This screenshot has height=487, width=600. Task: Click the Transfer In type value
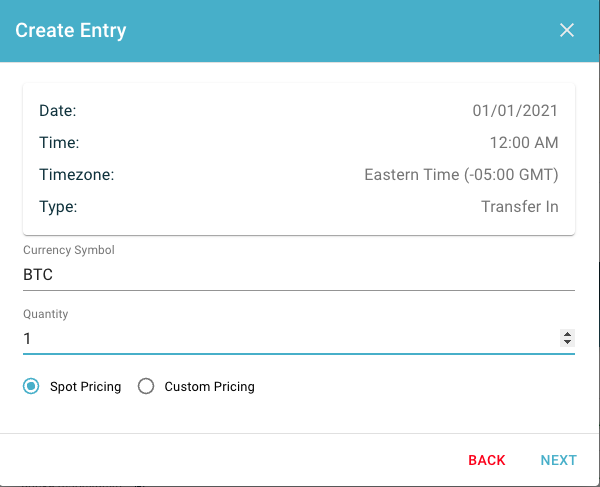519,207
